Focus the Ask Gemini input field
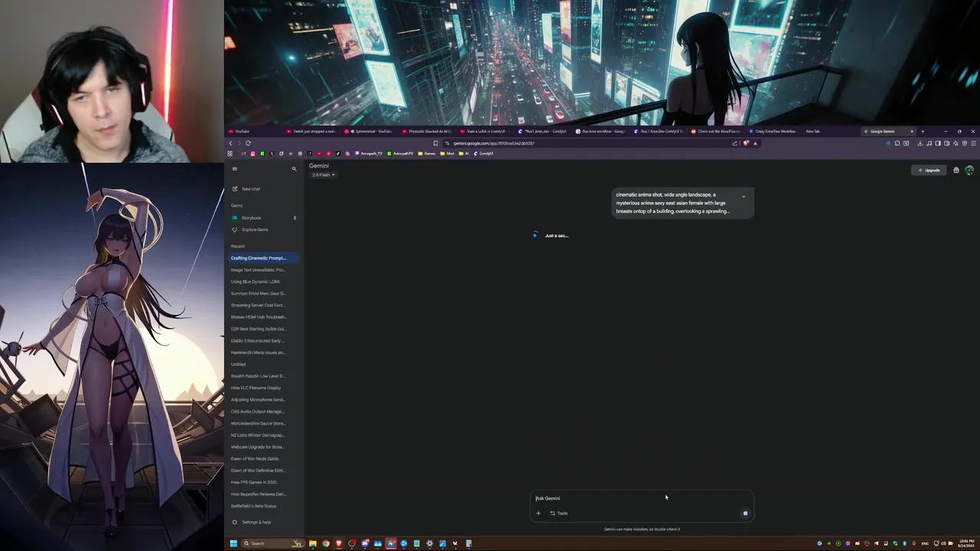 click(642, 498)
